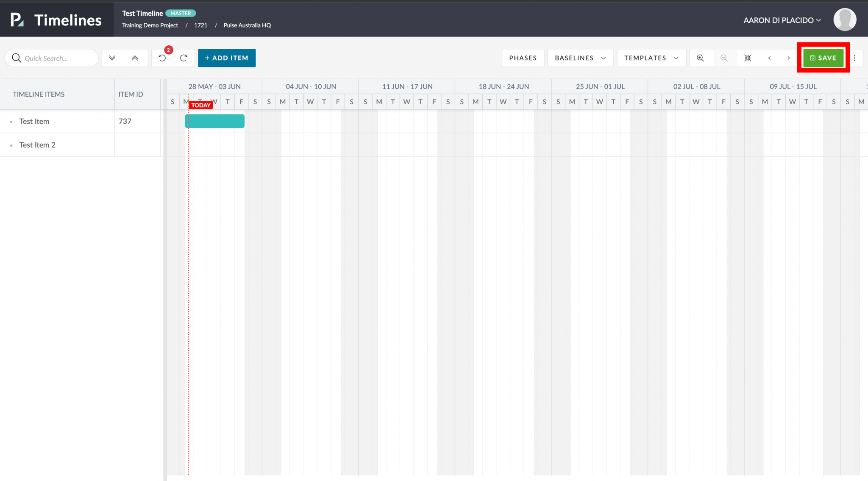The width and height of the screenshot is (868, 481).
Task: Open the TEMPLATES dropdown
Action: coord(651,58)
